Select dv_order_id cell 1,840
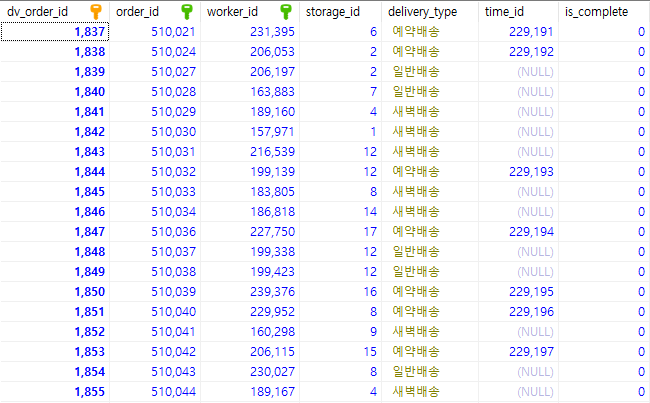The image size is (650, 403). pyautogui.click(x=55, y=92)
